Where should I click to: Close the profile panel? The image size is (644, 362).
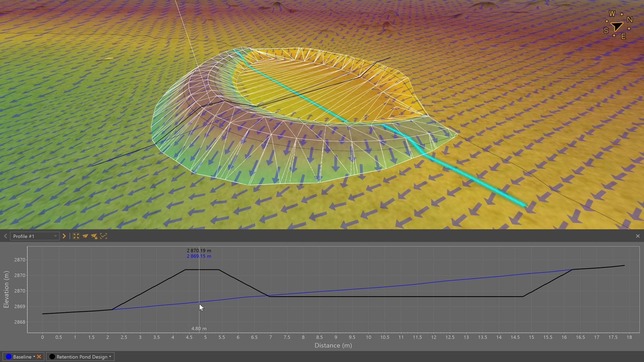[x=638, y=236]
